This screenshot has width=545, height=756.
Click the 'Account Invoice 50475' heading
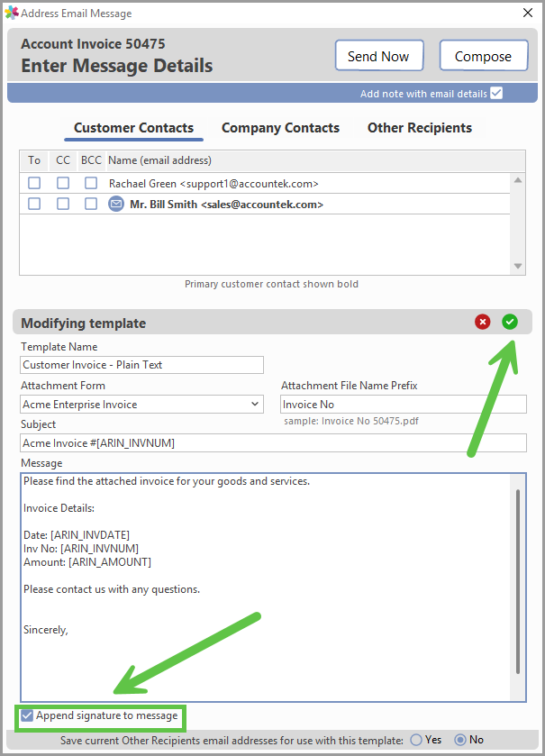tap(93, 44)
